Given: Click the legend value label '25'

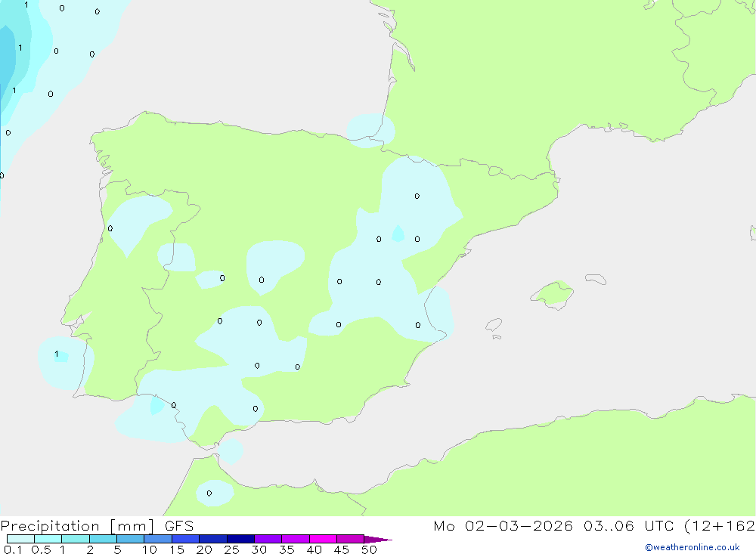Looking at the screenshot, I should [x=231, y=549].
